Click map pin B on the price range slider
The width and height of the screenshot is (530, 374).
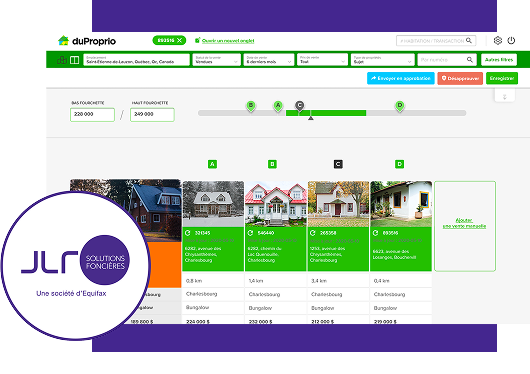click(x=251, y=106)
